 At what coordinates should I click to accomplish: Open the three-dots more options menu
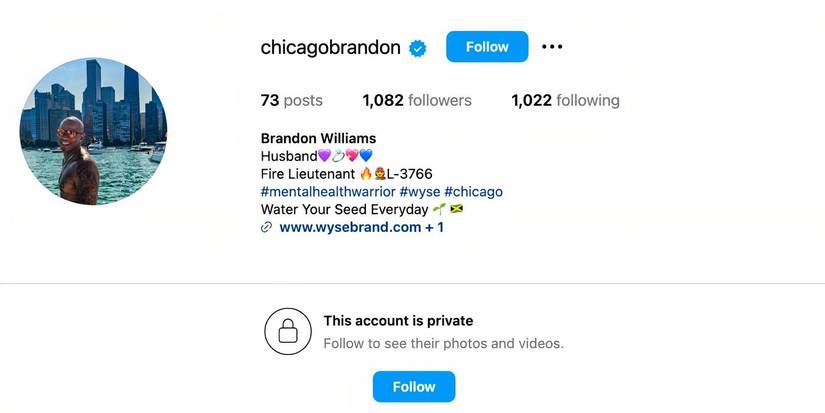pyautogui.click(x=552, y=47)
